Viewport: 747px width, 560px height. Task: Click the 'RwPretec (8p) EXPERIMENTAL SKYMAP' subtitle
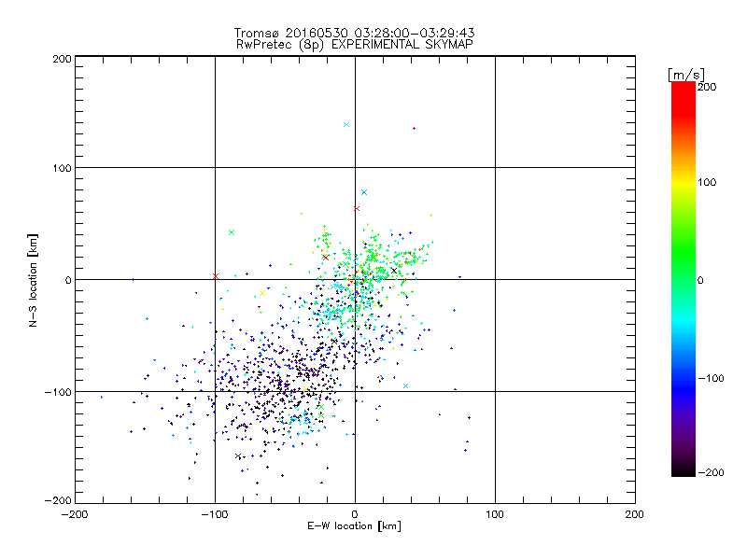pos(355,44)
